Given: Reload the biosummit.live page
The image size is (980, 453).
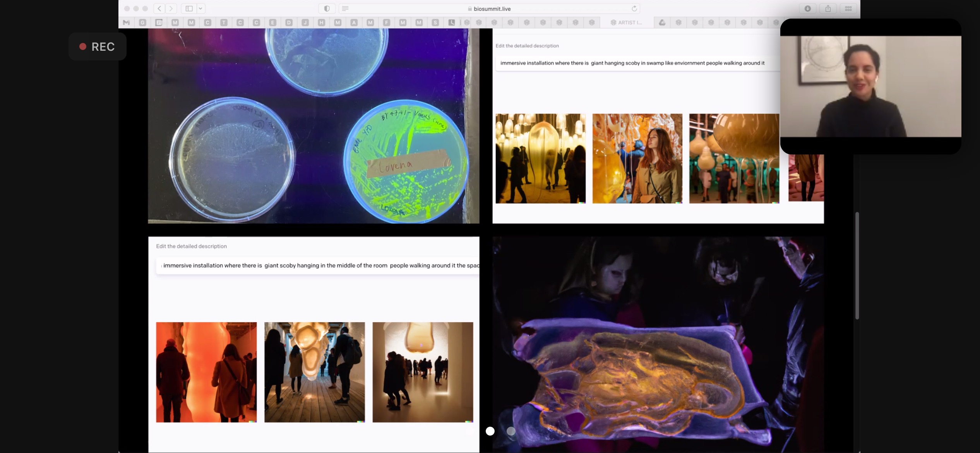Looking at the screenshot, I should (634, 9).
